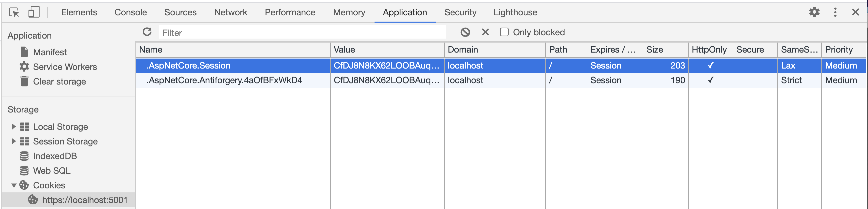Select the Application tab
The width and height of the screenshot is (868, 209).
pyautogui.click(x=405, y=12)
